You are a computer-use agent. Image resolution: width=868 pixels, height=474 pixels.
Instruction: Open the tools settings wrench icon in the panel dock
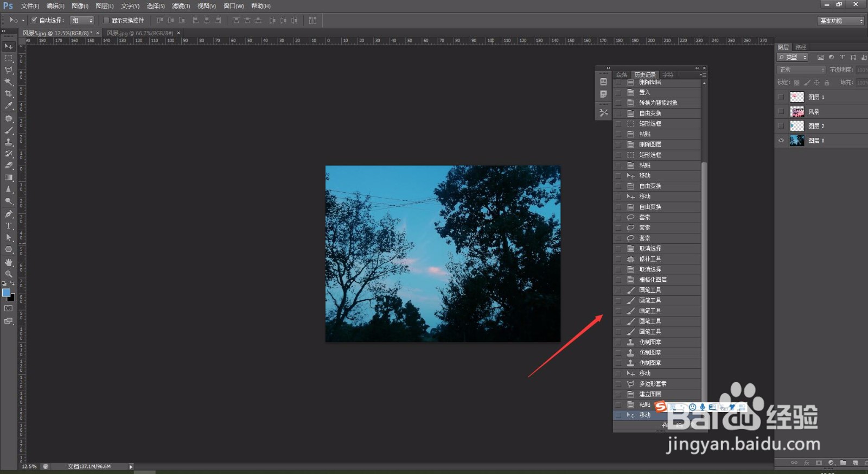point(603,112)
